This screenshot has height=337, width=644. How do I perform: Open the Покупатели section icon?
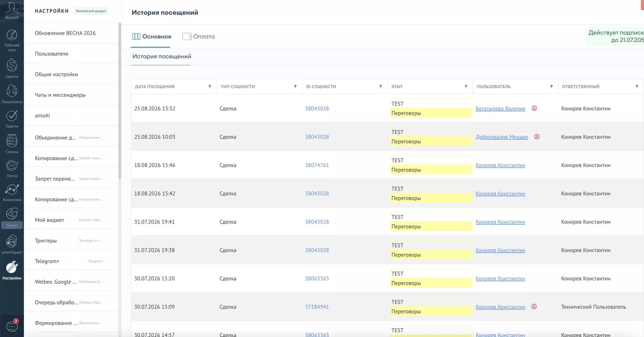(12, 91)
